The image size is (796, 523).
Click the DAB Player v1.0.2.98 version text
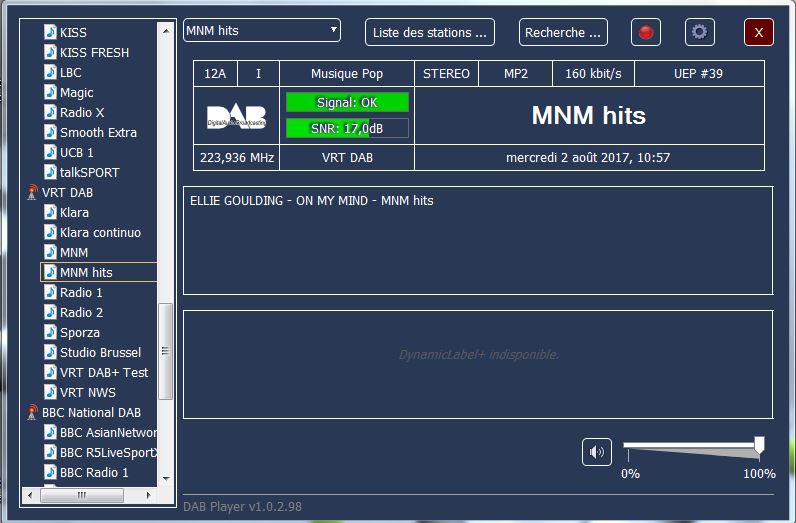[x=242, y=506]
